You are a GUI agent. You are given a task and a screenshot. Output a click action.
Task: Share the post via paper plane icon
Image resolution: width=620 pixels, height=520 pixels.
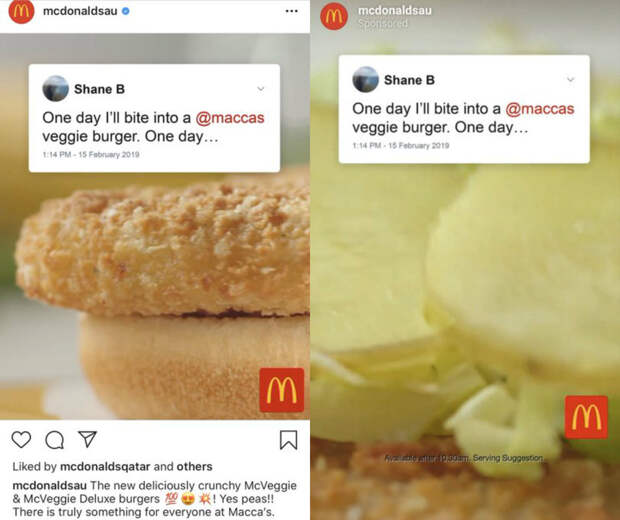(87, 439)
